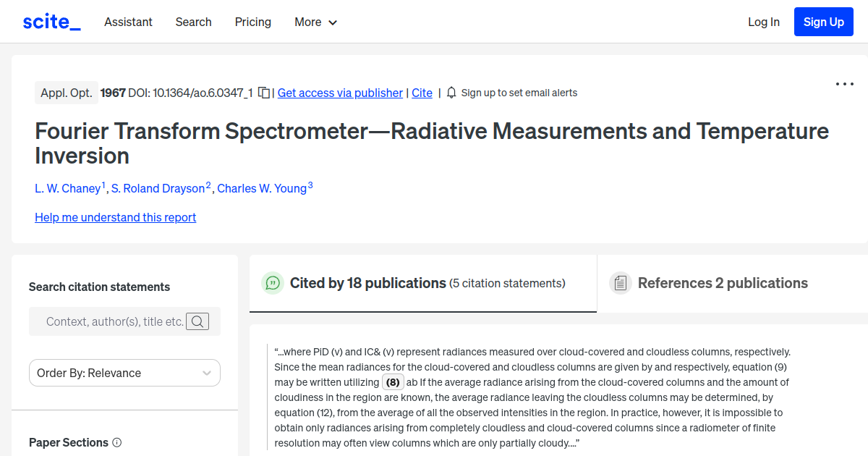Open the Order By: Relevance dropdown

[124, 373]
